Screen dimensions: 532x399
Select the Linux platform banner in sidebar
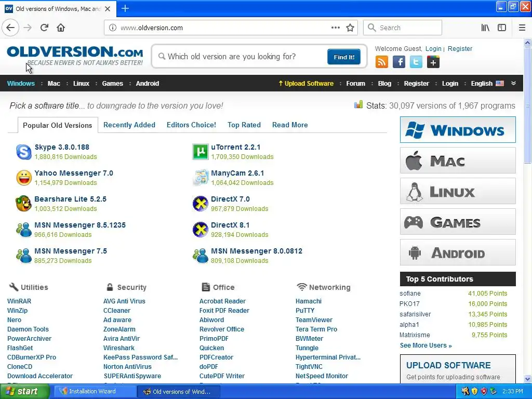point(458,191)
